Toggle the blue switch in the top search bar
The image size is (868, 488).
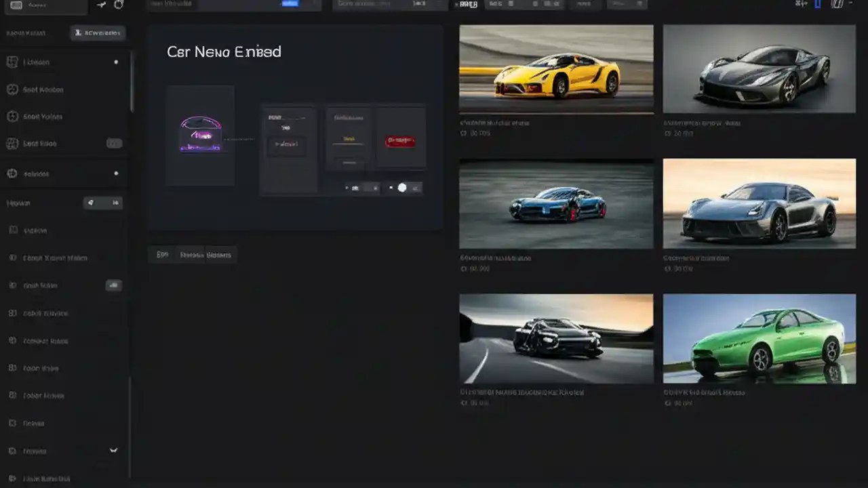(289, 3)
